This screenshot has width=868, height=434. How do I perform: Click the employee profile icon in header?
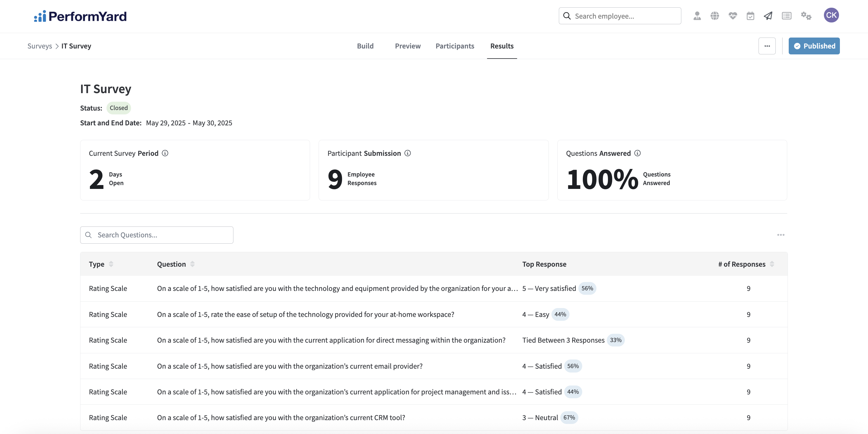[697, 16]
